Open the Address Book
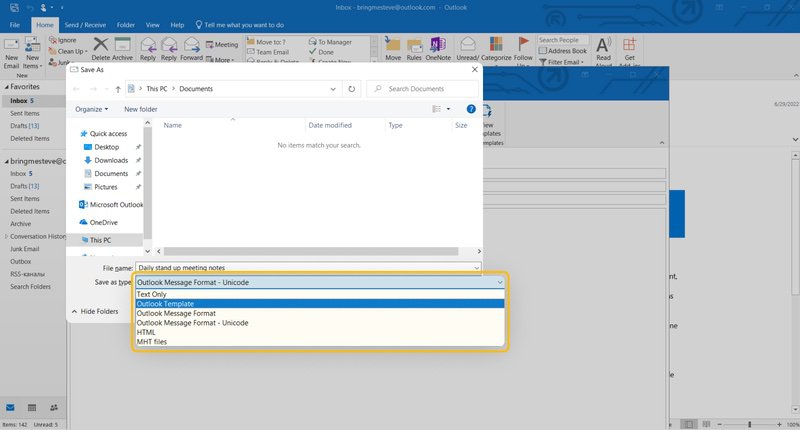Screen dimensions: 800x430 coord(563,51)
